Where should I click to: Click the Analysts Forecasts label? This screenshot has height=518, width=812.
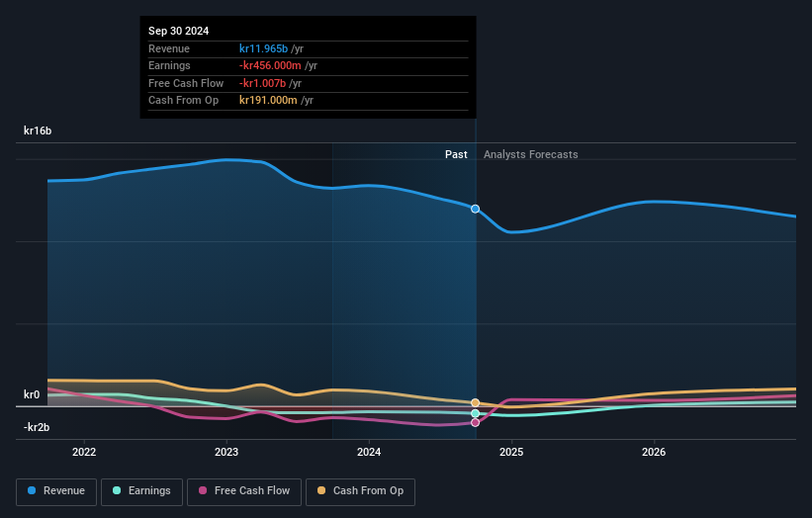531,154
